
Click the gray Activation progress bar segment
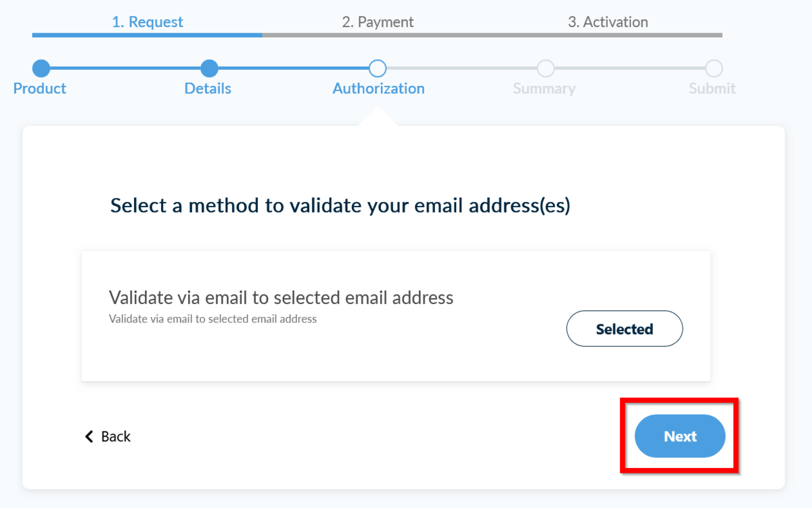[608, 35]
